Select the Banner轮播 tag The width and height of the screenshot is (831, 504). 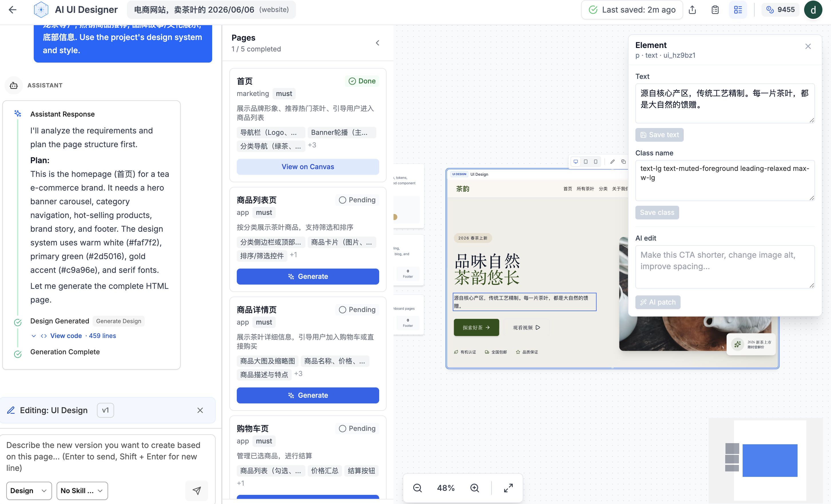click(x=341, y=133)
